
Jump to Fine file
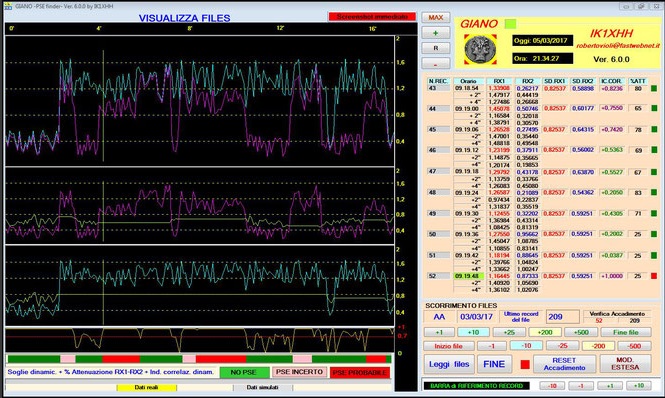click(x=626, y=332)
